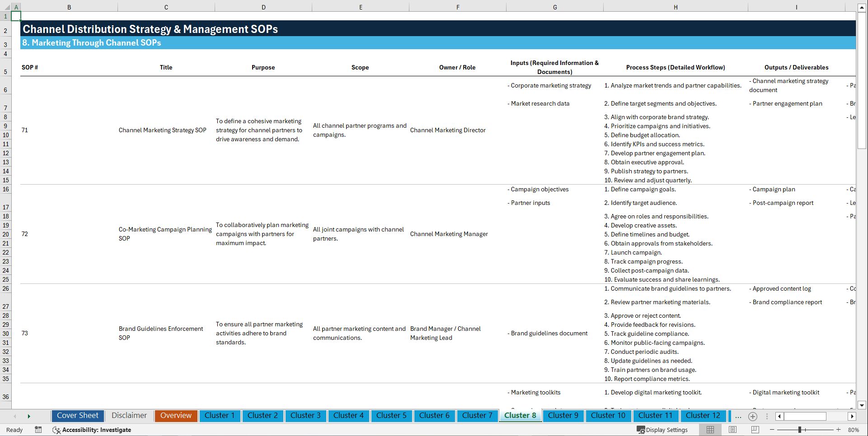This screenshot has height=436, width=868.
Task: Open the Overview sheet tab
Action: 176,416
